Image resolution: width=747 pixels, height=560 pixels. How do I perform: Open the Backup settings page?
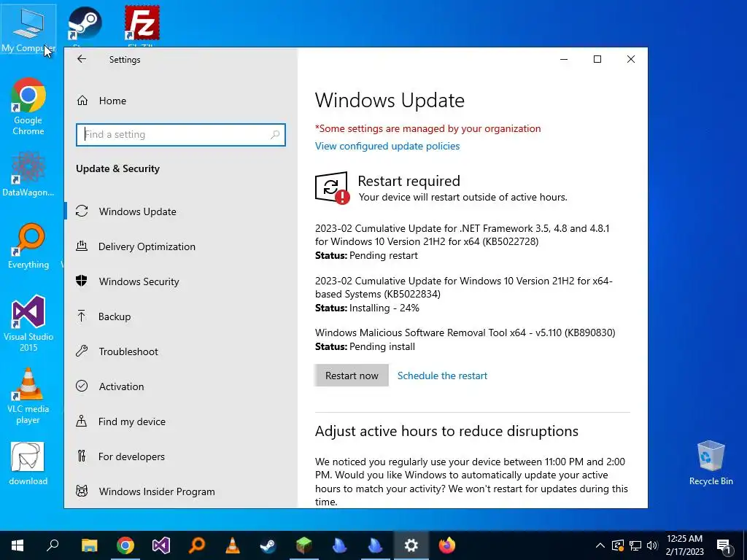[115, 316]
